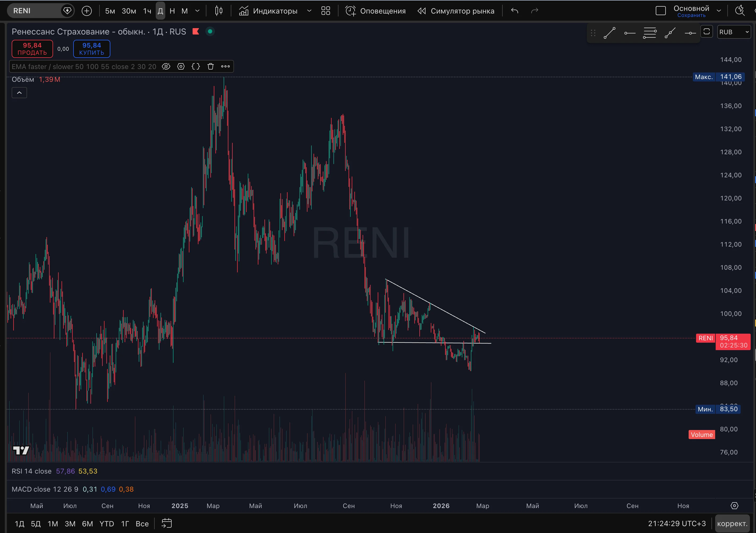756x533 pixels.
Task: Select the horizontal line drawing tool
Action: coord(690,33)
